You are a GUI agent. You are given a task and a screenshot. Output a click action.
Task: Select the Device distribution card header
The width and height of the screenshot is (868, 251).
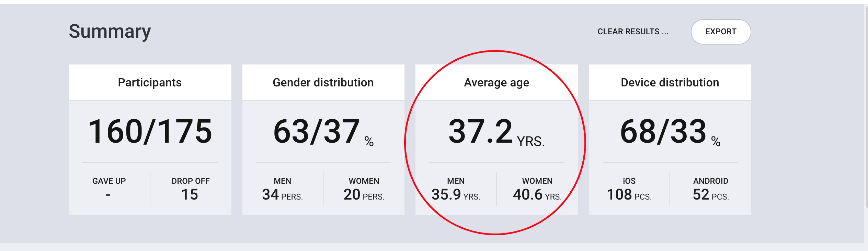(x=670, y=82)
